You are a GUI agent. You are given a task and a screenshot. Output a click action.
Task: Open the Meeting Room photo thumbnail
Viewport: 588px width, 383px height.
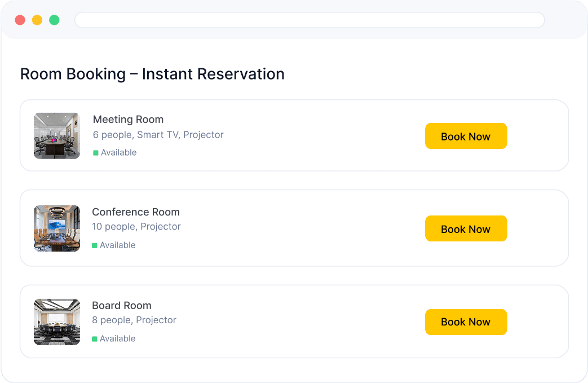(x=57, y=136)
